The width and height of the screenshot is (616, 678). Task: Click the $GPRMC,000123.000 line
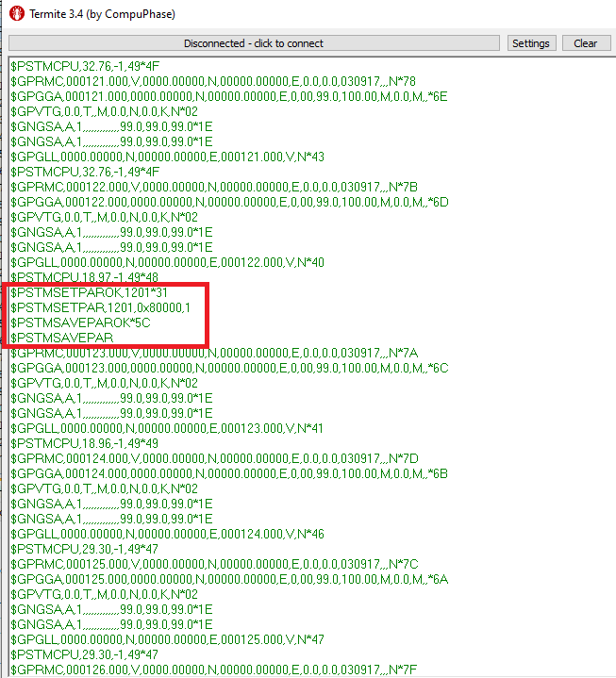coord(214,353)
